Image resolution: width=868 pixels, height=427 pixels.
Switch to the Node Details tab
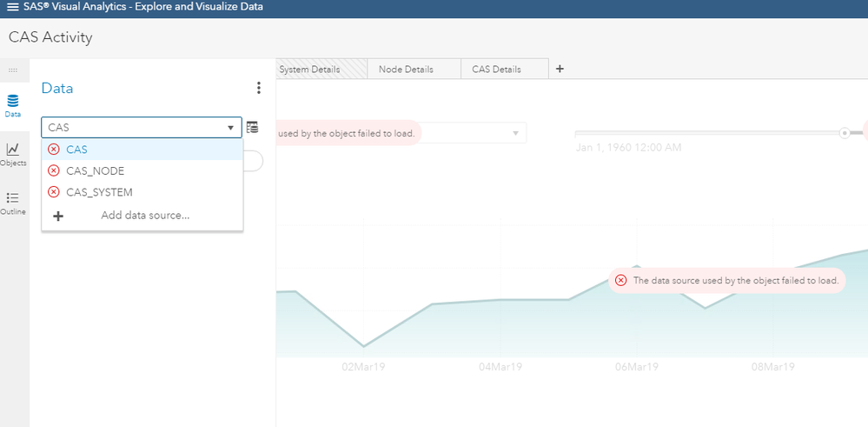pos(406,70)
